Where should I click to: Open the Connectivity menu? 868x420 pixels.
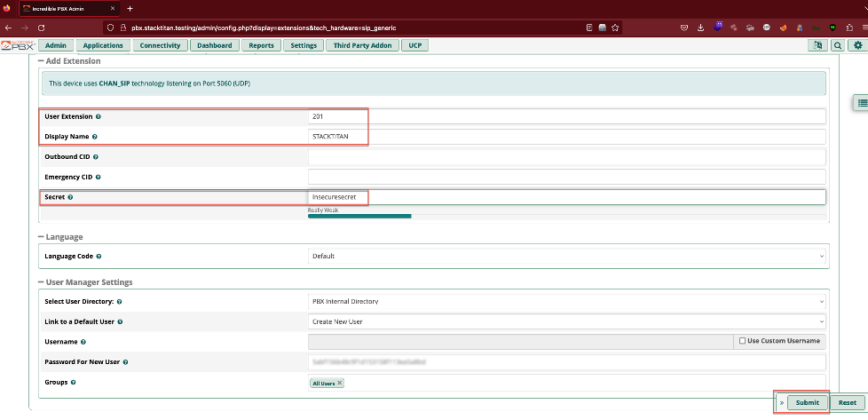(160, 45)
